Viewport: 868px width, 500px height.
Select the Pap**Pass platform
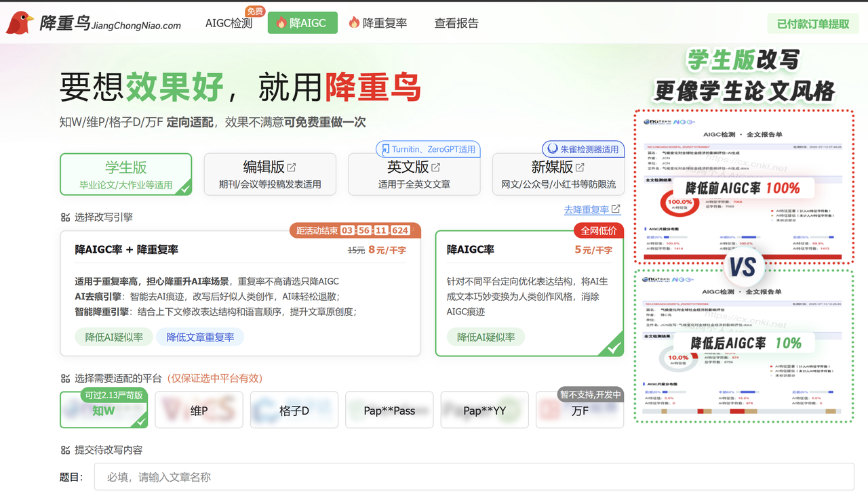coord(389,410)
